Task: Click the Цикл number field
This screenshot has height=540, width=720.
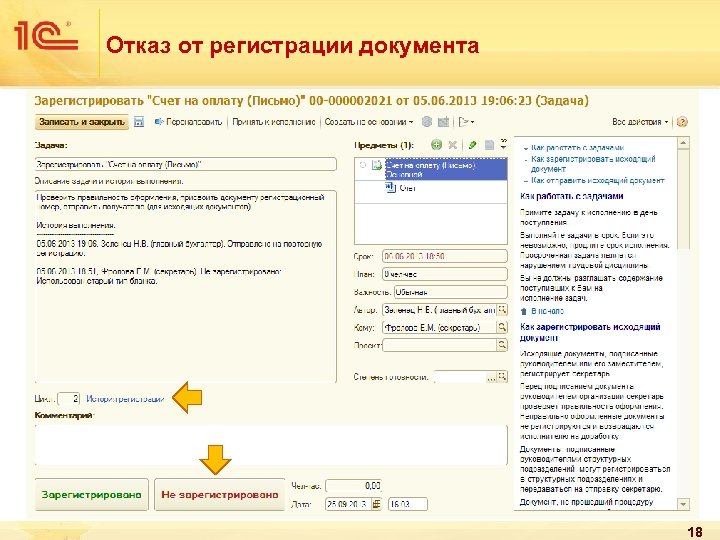Action: coord(68,399)
